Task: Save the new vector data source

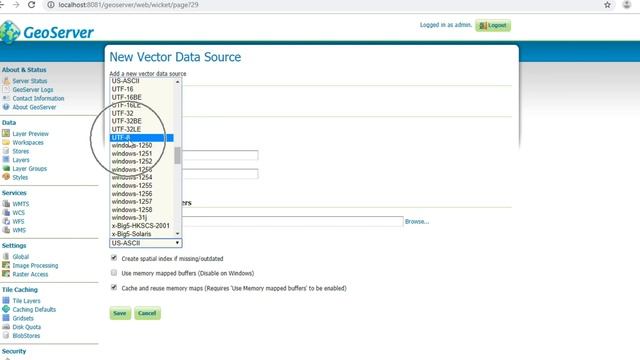Action: 120,313
